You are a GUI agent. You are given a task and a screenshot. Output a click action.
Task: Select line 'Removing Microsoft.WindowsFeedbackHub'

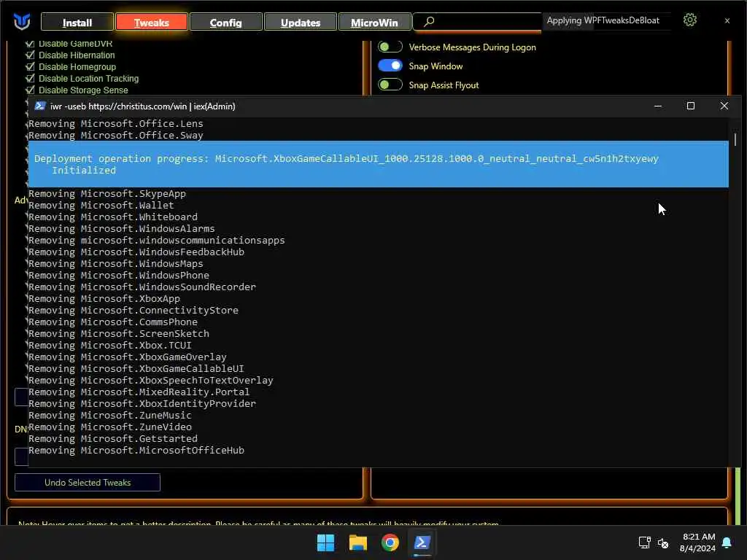136,252
